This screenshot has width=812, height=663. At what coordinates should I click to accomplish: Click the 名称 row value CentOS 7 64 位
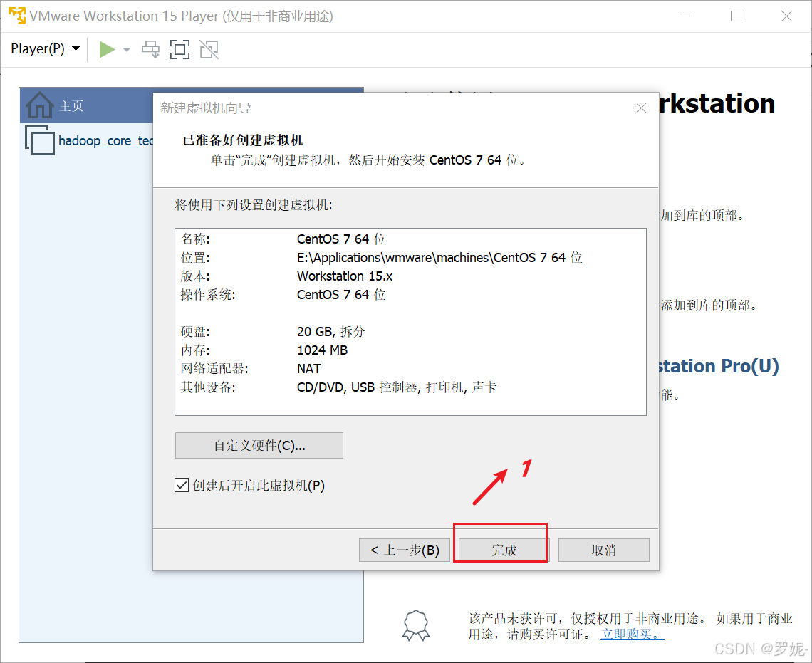coord(340,239)
